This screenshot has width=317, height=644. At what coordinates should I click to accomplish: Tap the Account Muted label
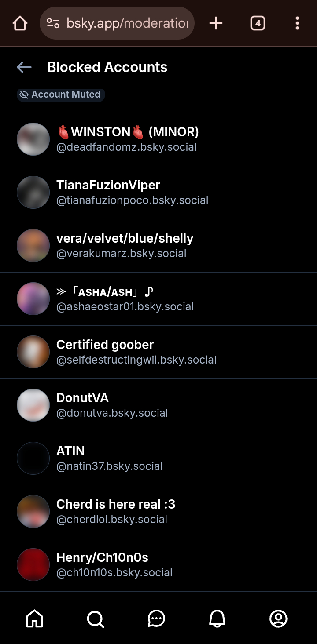(x=61, y=95)
